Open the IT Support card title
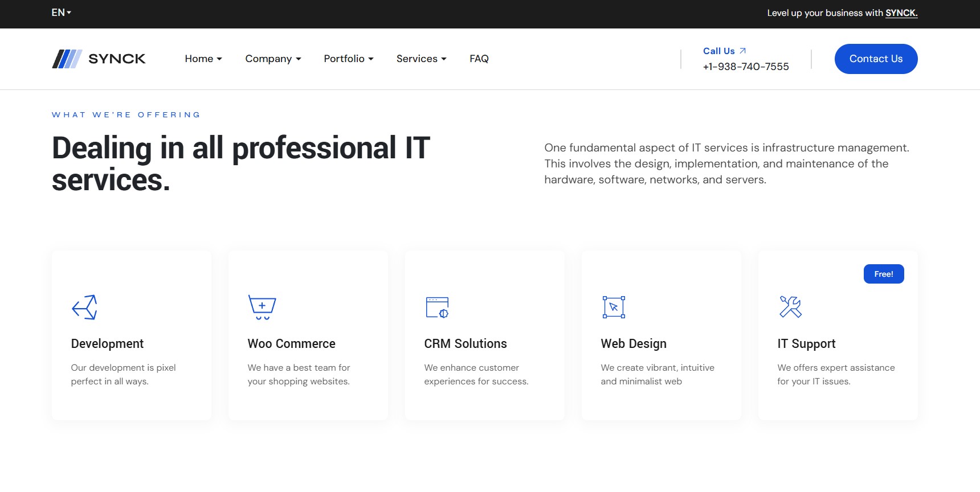Image resolution: width=980 pixels, height=492 pixels. tap(806, 344)
